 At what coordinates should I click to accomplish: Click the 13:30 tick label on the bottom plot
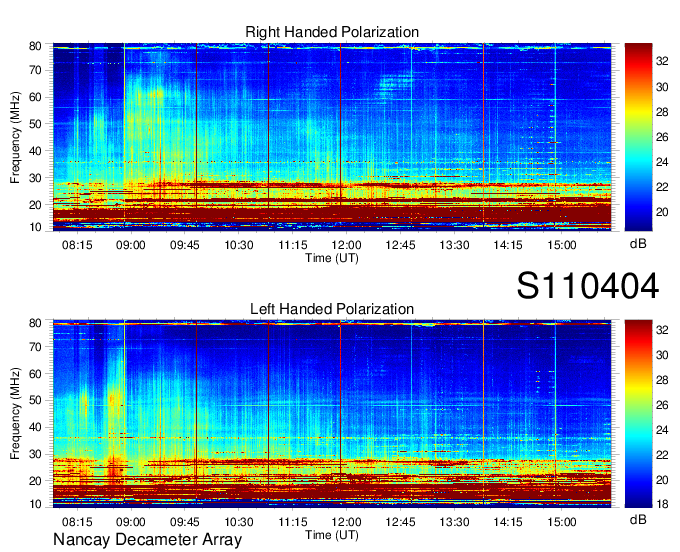pyautogui.click(x=454, y=522)
